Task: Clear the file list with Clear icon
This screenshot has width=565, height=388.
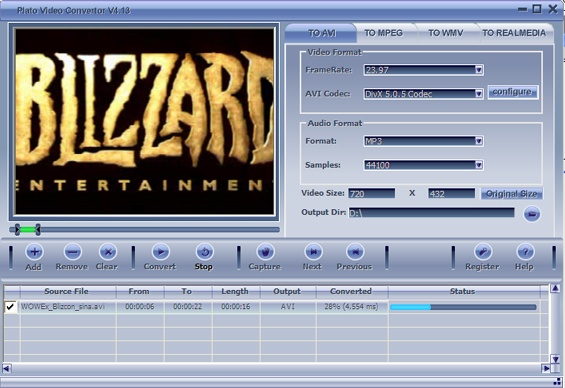Action: pyautogui.click(x=108, y=252)
